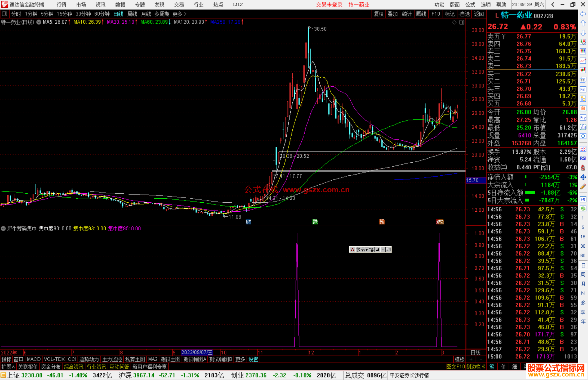Select the pencil drawing tool icon

point(583,187)
